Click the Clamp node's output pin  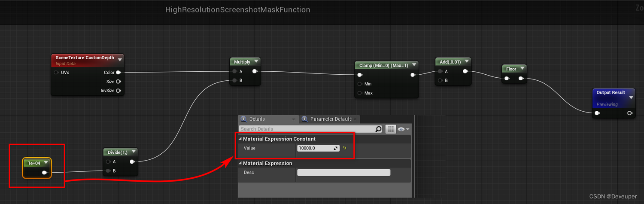413,75
